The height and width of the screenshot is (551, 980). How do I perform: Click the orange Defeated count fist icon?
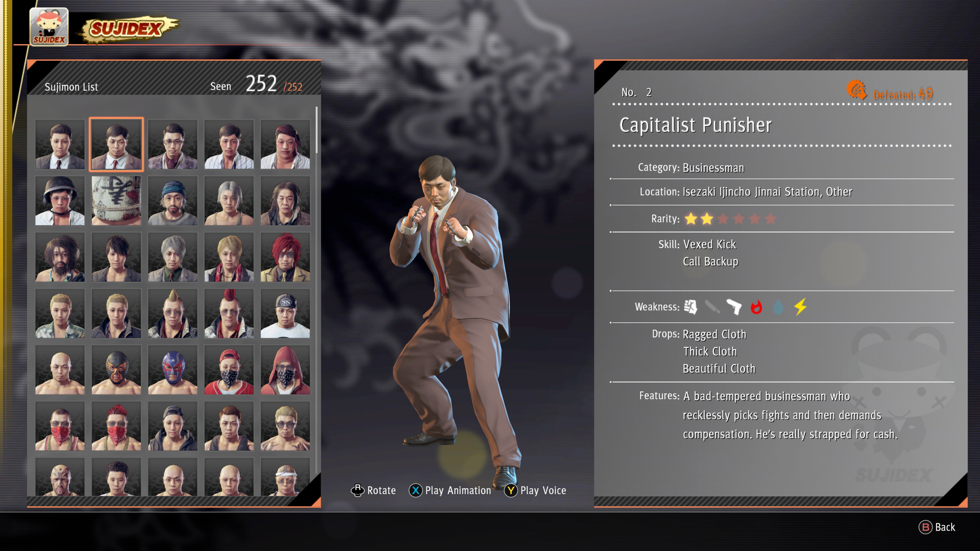(856, 90)
